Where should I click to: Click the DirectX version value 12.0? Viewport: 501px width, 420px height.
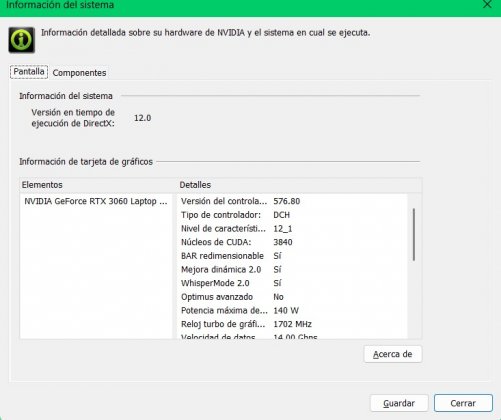[143, 118]
